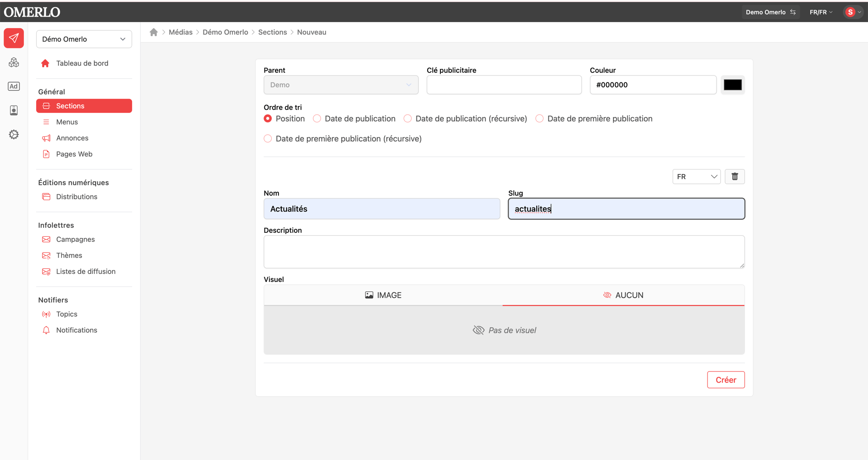Click the home icon in the breadcrumb
Image resolution: width=868 pixels, height=460 pixels.
(x=154, y=32)
